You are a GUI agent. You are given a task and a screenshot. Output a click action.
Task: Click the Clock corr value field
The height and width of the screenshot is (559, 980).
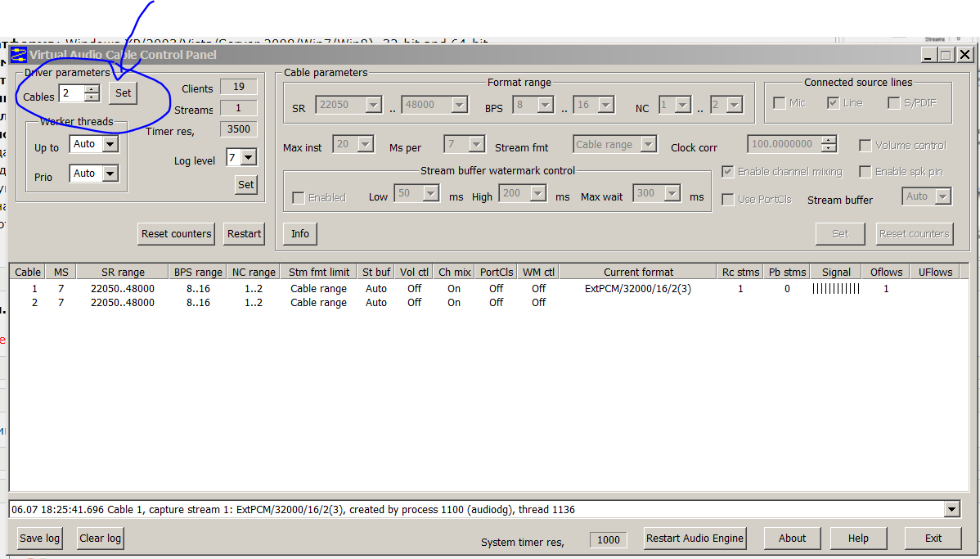click(784, 144)
